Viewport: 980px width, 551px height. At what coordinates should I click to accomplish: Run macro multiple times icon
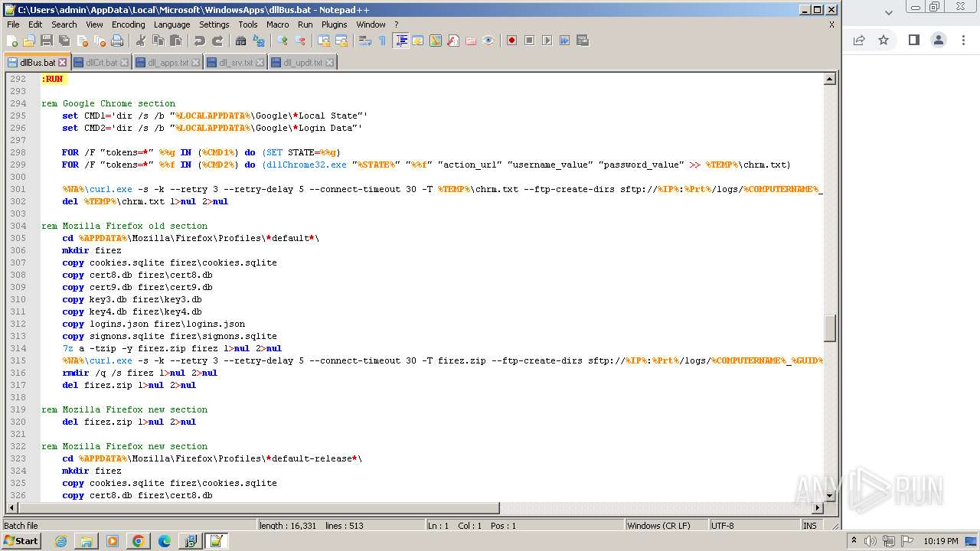pyautogui.click(x=564, y=41)
